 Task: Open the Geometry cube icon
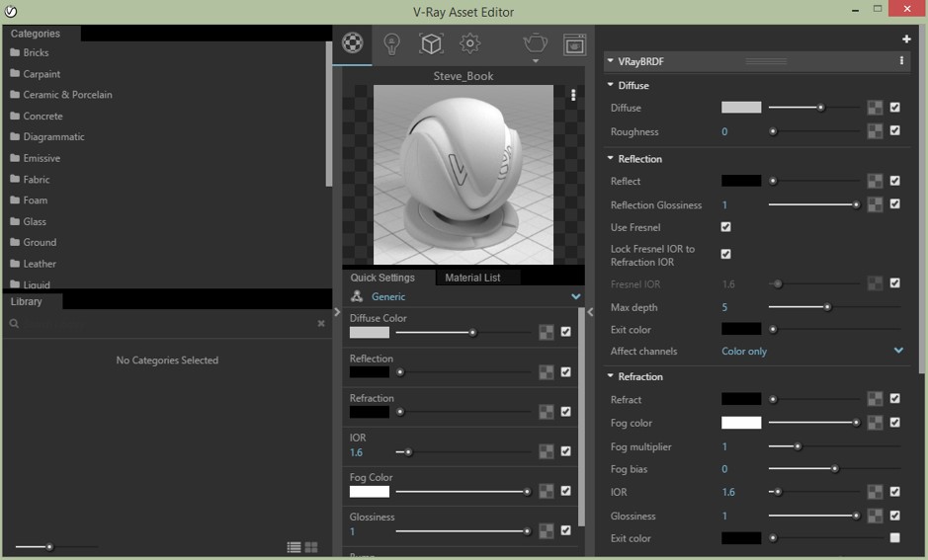(x=431, y=43)
